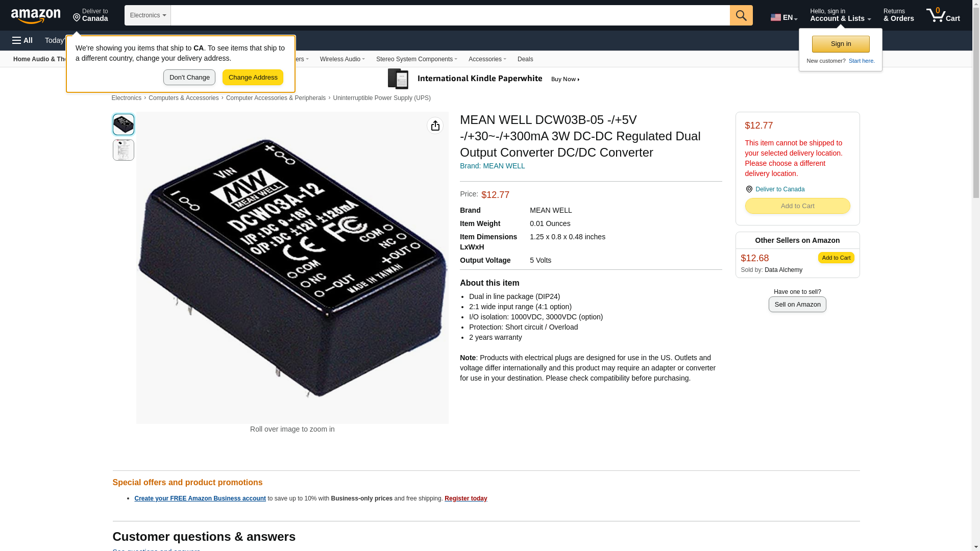The width and height of the screenshot is (980, 551).
Task: Open the Accessories submenu
Action: click(x=487, y=59)
